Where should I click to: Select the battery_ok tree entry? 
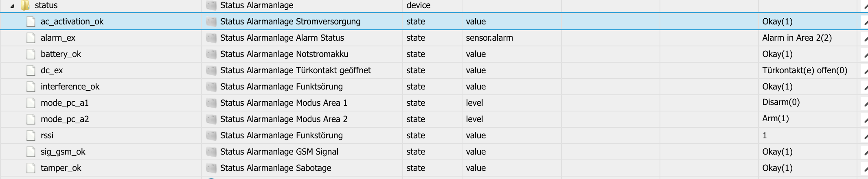click(61, 54)
